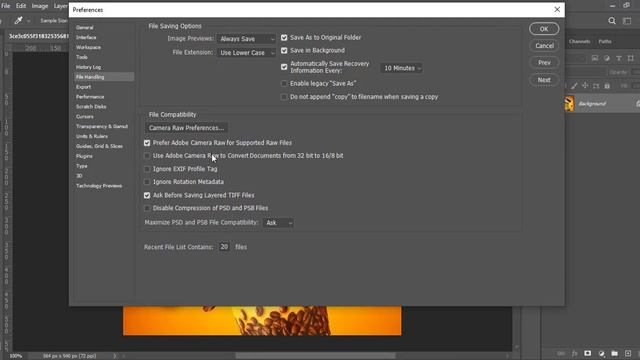Click the Background layer thumbnail

569,104
